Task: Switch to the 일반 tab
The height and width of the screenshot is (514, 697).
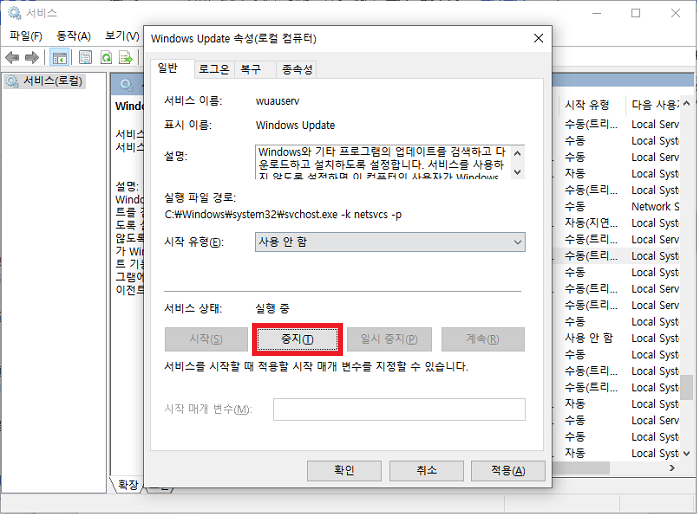Action: click(x=172, y=68)
